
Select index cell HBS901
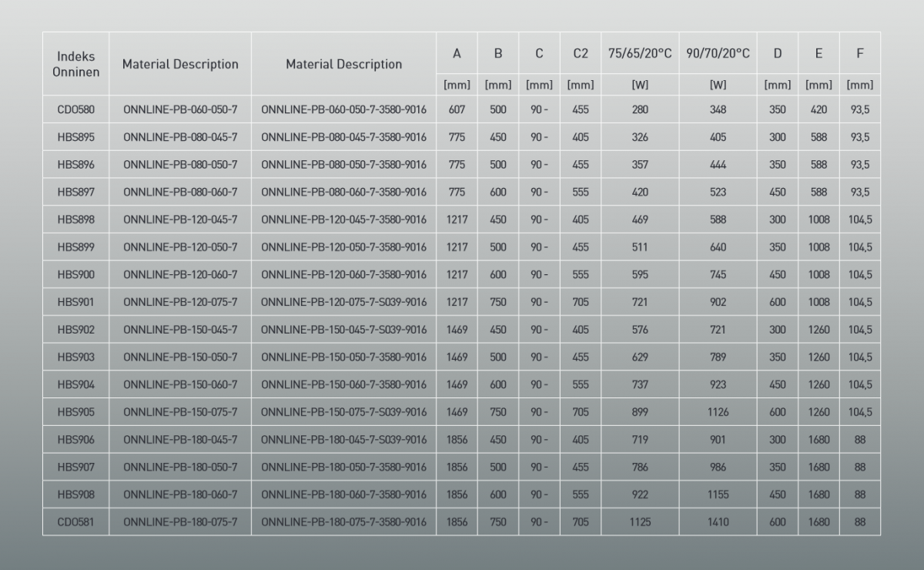point(75,302)
